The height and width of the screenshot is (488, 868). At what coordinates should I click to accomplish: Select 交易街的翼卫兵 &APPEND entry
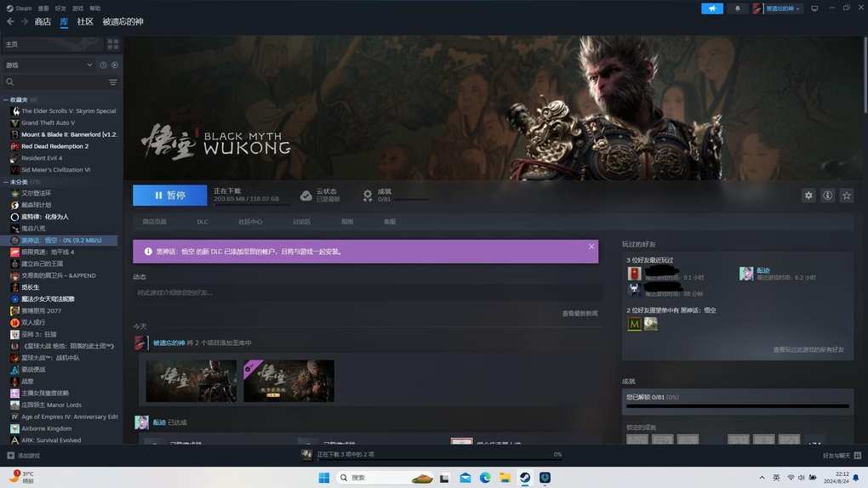click(x=53, y=275)
